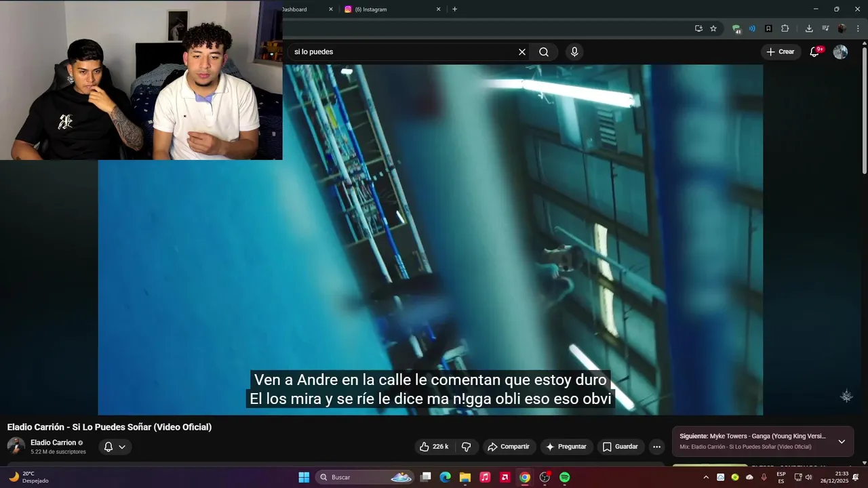Bookmark this page with the star icon
Image resolution: width=868 pixels, height=488 pixels.
pyautogui.click(x=713, y=28)
